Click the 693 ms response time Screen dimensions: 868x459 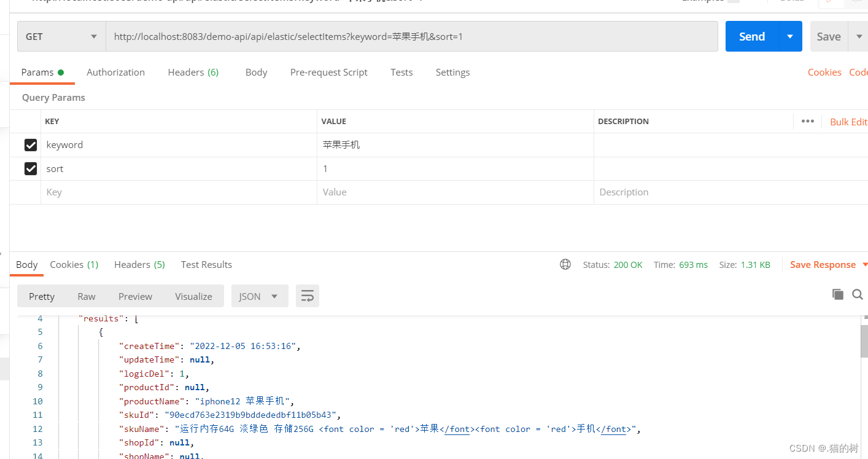(x=693, y=265)
